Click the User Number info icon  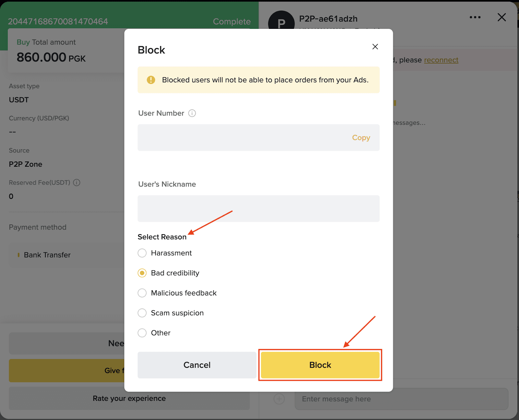coord(192,113)
